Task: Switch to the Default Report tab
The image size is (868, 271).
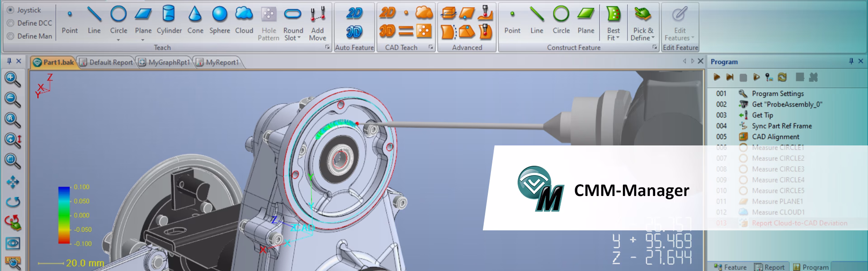Action: pyautogui.click(x=106, y=62)
